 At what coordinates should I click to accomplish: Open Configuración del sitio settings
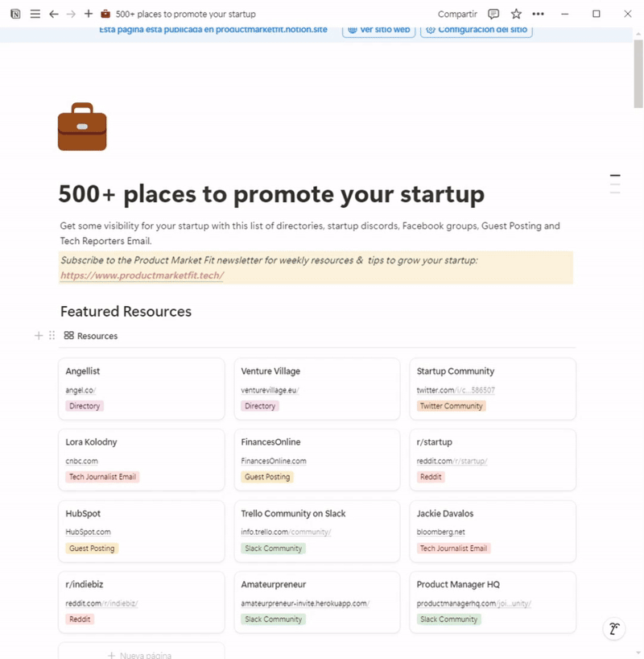[477, 30]
